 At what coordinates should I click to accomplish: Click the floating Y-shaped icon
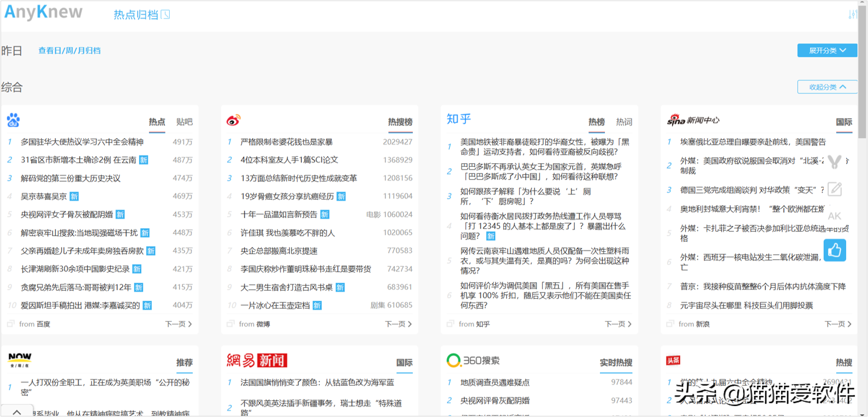pos(835,162)
